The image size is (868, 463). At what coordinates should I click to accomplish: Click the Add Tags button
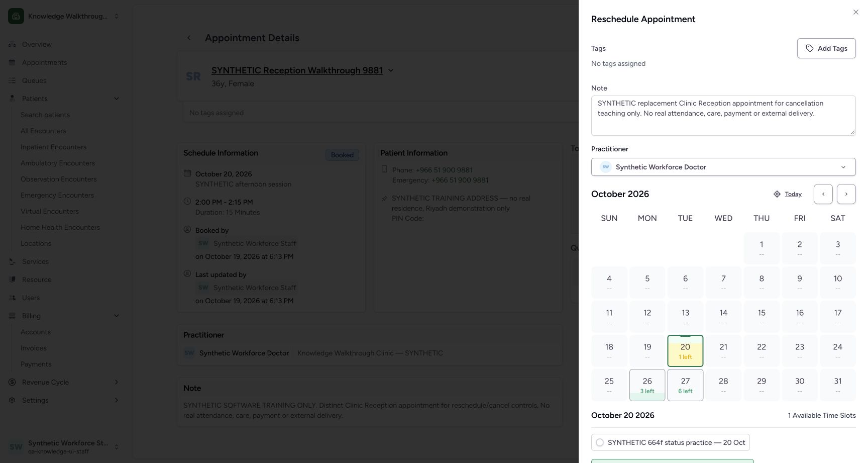coord(826,48)
